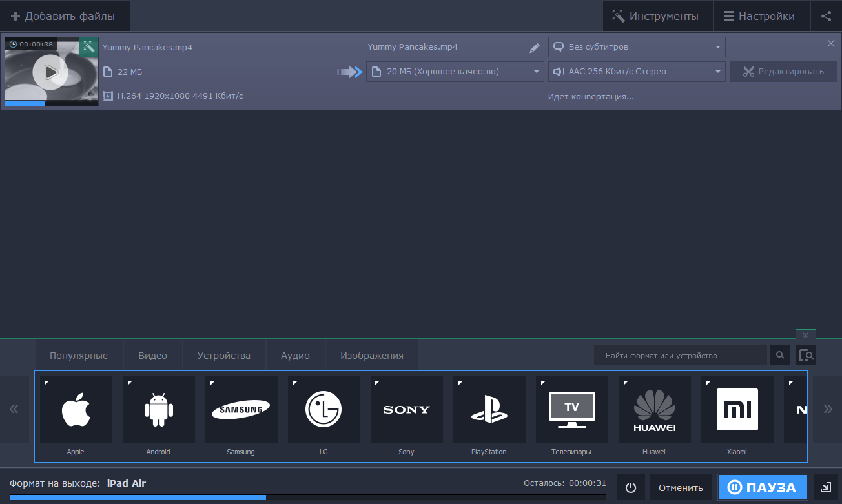Viewport: 842px width, 504px height.
Task: Click the bottom conversion progress bar
Action: (x=308, y=498)
